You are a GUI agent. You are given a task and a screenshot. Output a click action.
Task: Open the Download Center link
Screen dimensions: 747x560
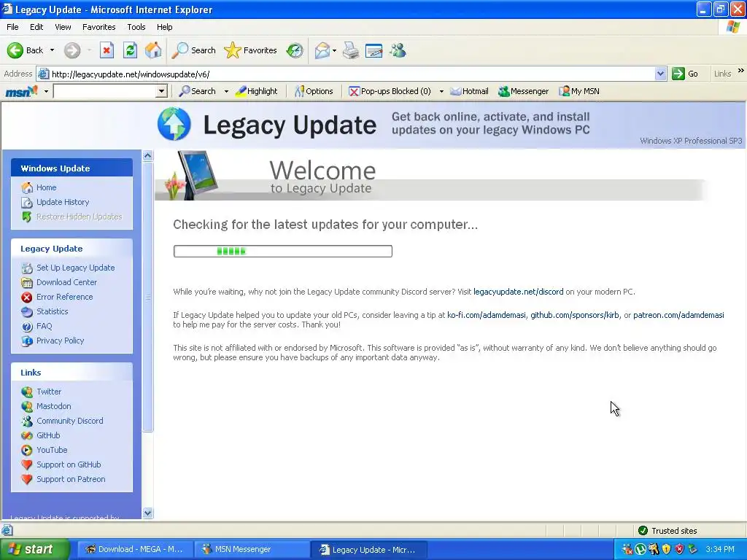(x=66, y=282)
